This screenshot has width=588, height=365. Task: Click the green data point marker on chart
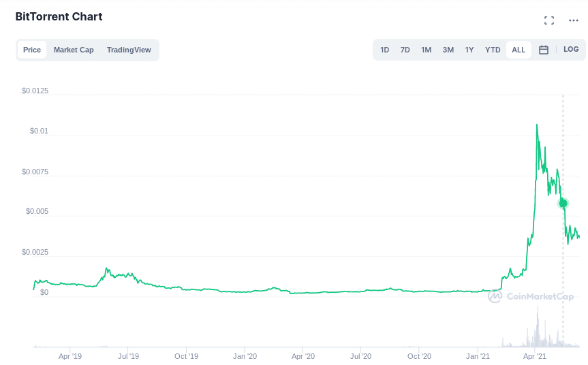563,204
